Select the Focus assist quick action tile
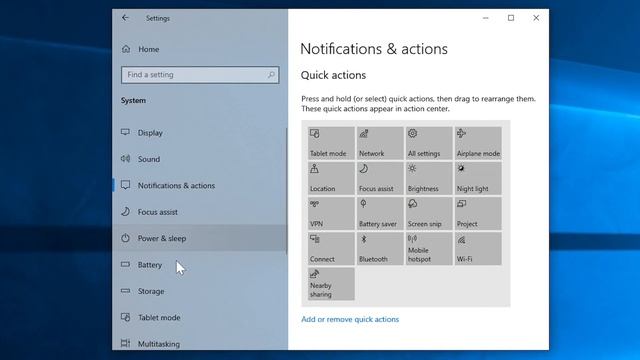640x360 pixels. tap(380, 178)
